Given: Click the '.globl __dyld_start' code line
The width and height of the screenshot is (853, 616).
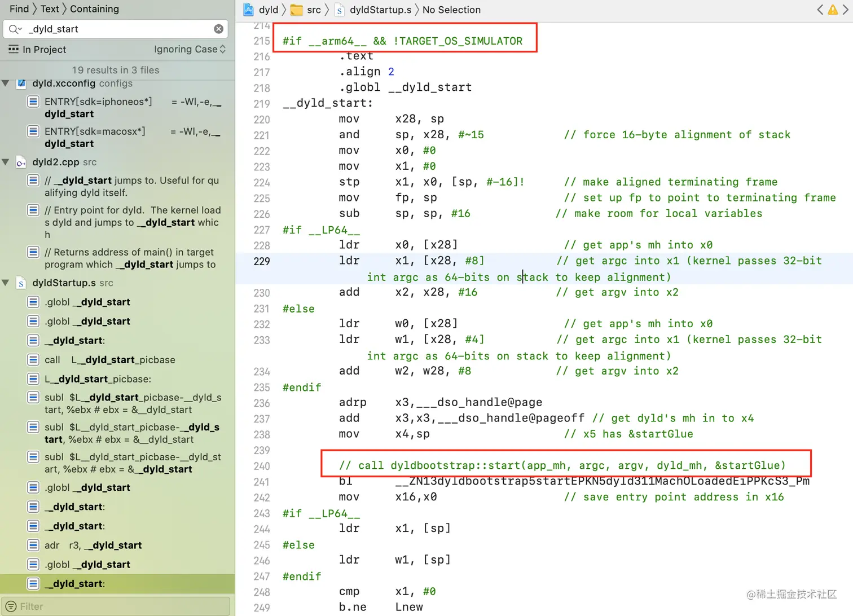Looking at the screenshot, I should 405,87.
